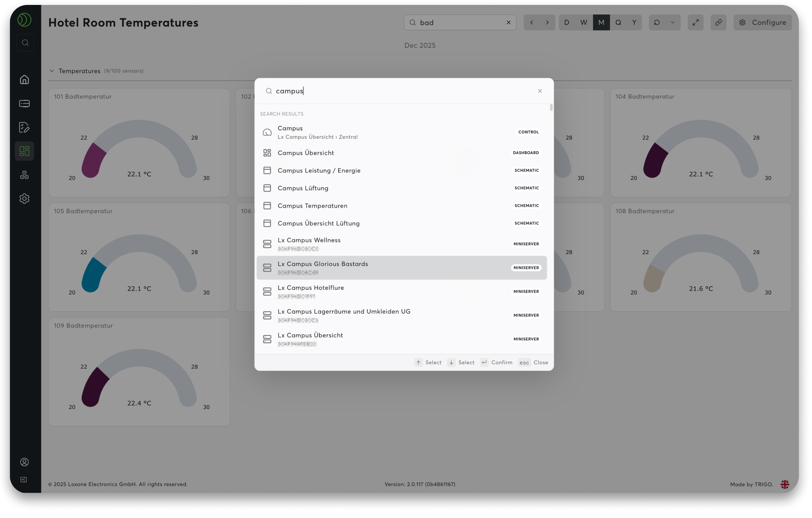Open the refresh interval dropdown arrow

(673, 23)
